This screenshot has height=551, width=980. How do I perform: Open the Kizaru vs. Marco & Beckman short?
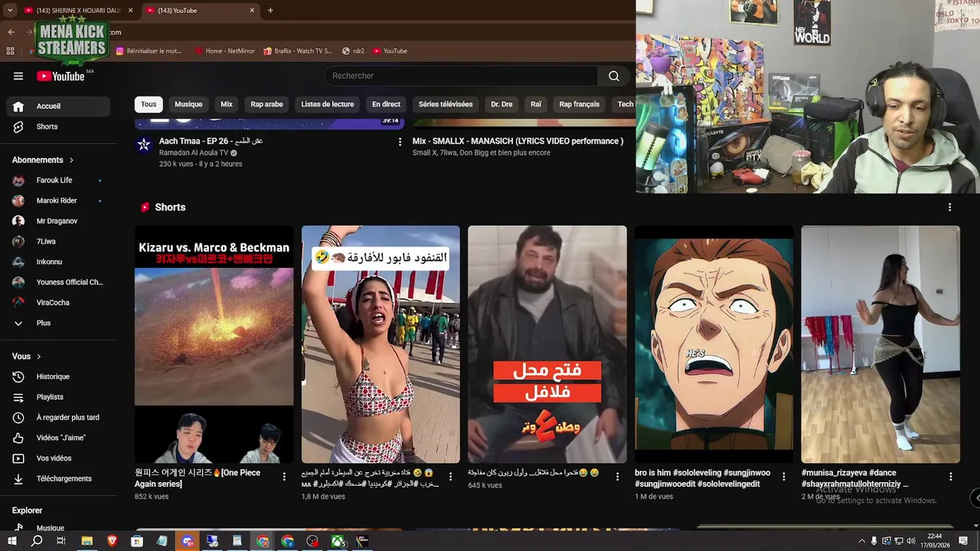click(214, 344)
